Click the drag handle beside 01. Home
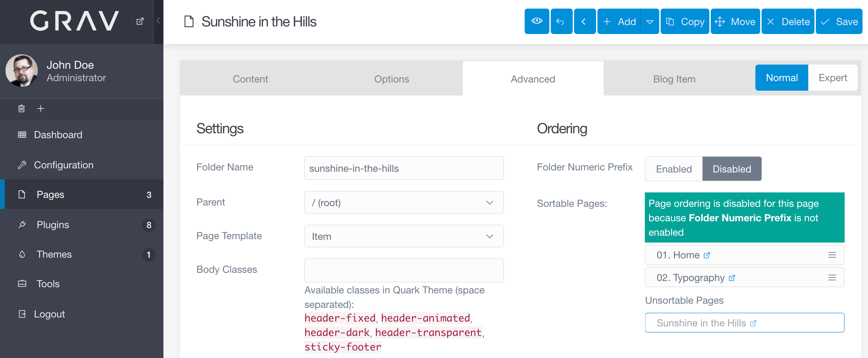Screen dimensions: 868x358 (832, 255)
